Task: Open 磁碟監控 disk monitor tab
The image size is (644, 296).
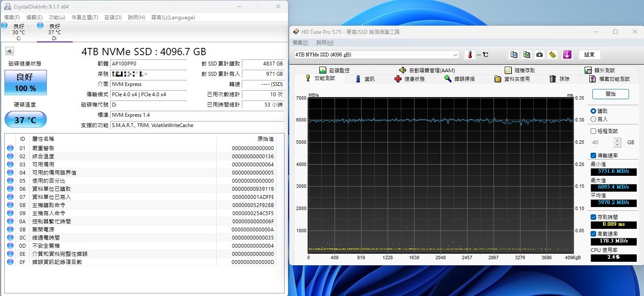Action: (334, 70)
